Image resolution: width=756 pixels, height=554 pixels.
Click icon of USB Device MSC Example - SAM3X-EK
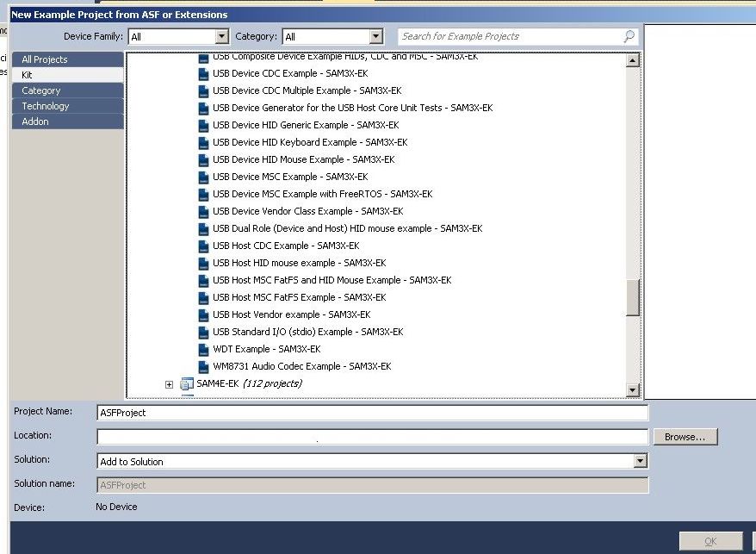[x=203, y=177]
